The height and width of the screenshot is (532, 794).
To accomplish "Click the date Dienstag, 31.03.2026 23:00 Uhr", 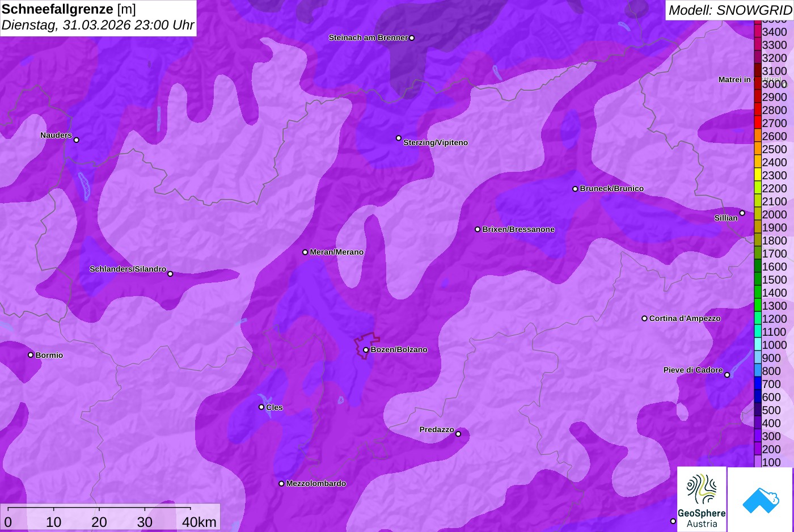I will click(x=98, y=26).
